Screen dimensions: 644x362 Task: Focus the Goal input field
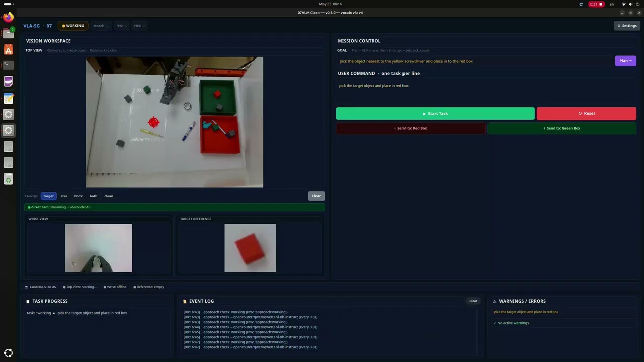point(474,61)
